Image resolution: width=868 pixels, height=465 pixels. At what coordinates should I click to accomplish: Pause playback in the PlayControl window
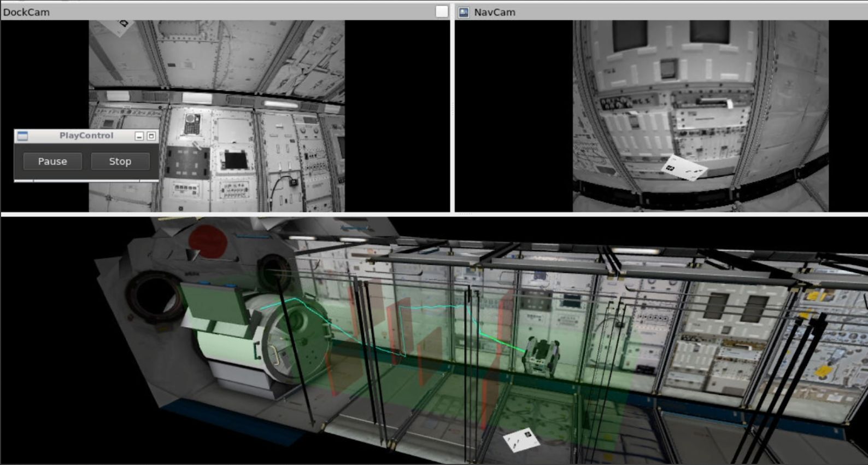[x=52, y=161]
